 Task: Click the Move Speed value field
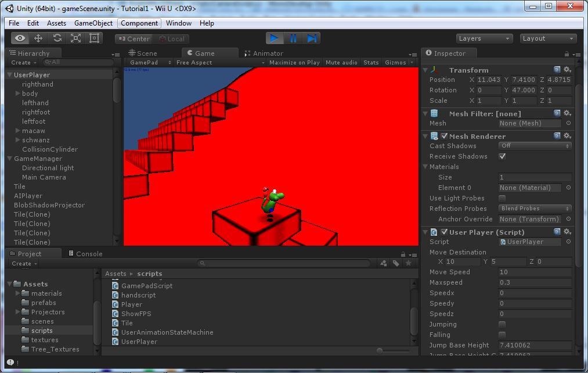click(535, 272)
